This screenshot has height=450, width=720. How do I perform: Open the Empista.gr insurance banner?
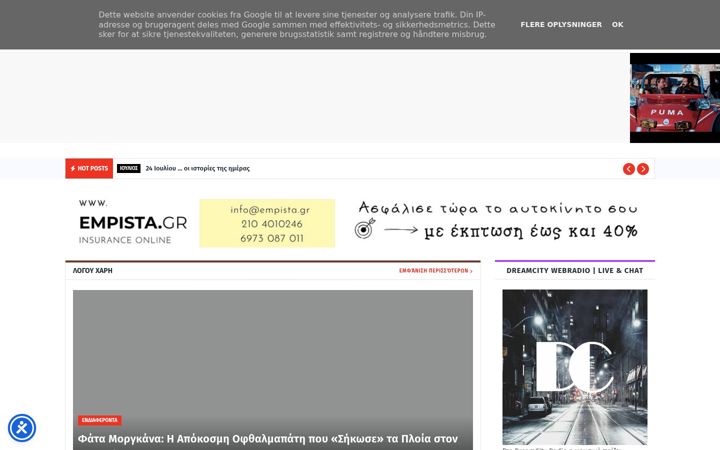coord(360,223)
